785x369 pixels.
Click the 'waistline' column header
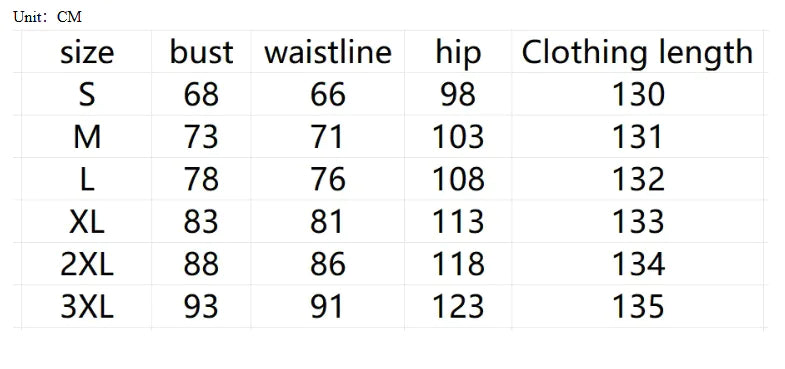tap(328, 52)
